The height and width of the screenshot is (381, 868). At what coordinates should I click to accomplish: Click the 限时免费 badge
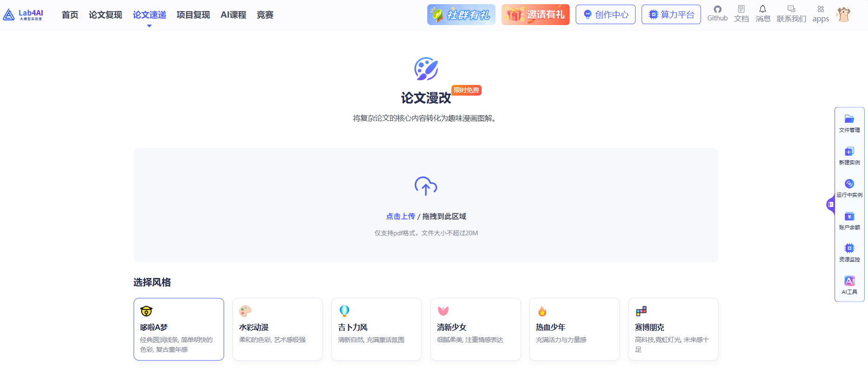click(466, 90)
